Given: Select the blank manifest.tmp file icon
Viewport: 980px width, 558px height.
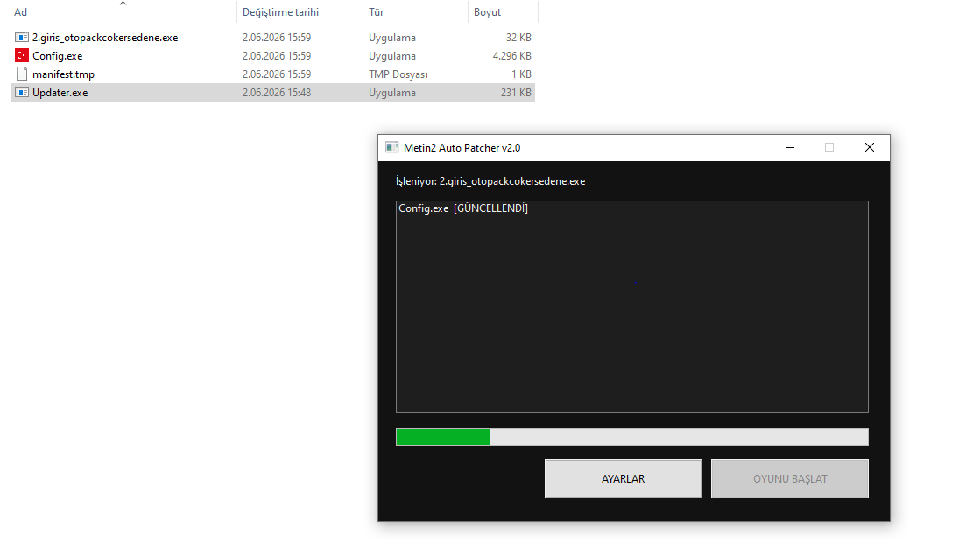Looking at the screenshot, I should pos(22,74).
